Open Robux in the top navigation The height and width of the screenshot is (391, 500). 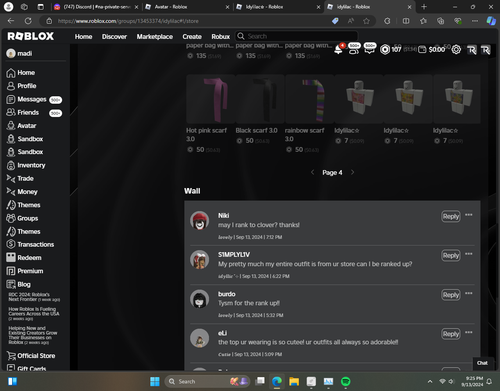tap(221, 36)
